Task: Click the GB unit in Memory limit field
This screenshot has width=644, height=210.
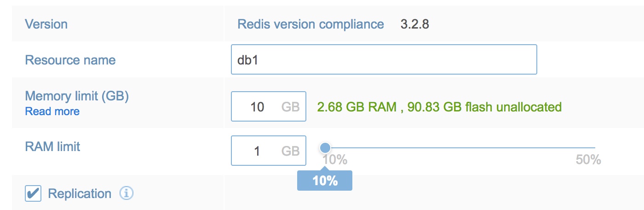Action: 290,107
